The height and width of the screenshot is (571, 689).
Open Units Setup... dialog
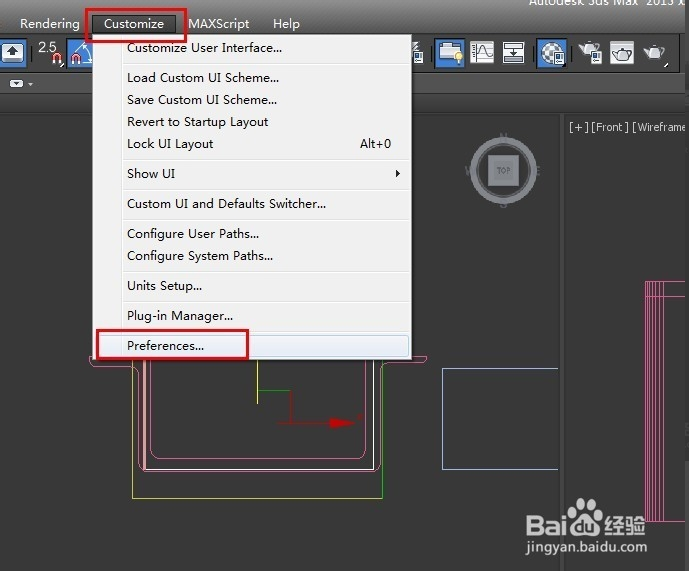(x=252, y=286)
